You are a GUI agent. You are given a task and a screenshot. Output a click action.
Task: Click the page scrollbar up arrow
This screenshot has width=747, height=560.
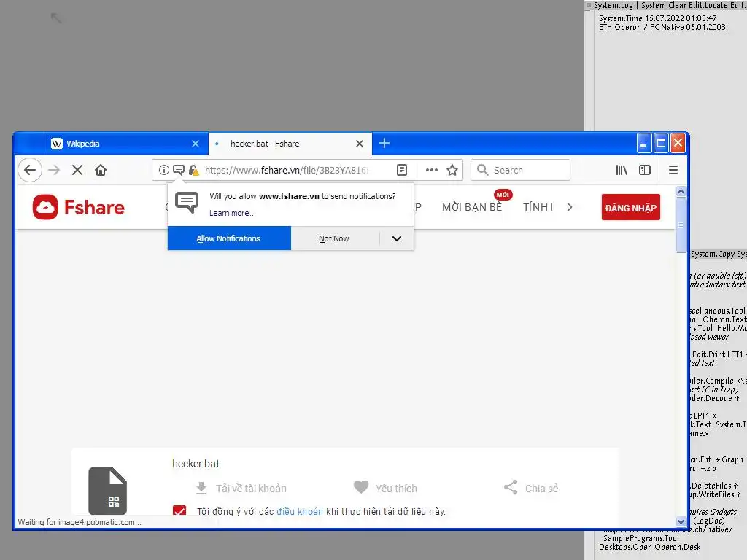(681, 191)
